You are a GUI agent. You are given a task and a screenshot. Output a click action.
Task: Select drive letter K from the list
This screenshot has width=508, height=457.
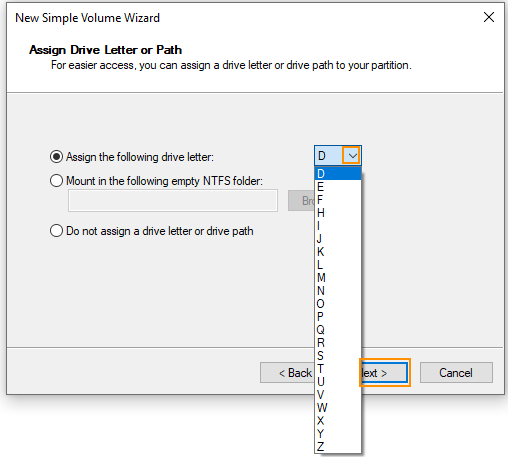(338, 252)
